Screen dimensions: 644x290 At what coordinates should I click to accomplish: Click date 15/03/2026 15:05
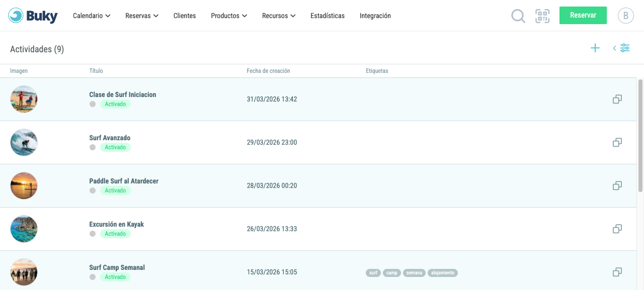point(272,272)
